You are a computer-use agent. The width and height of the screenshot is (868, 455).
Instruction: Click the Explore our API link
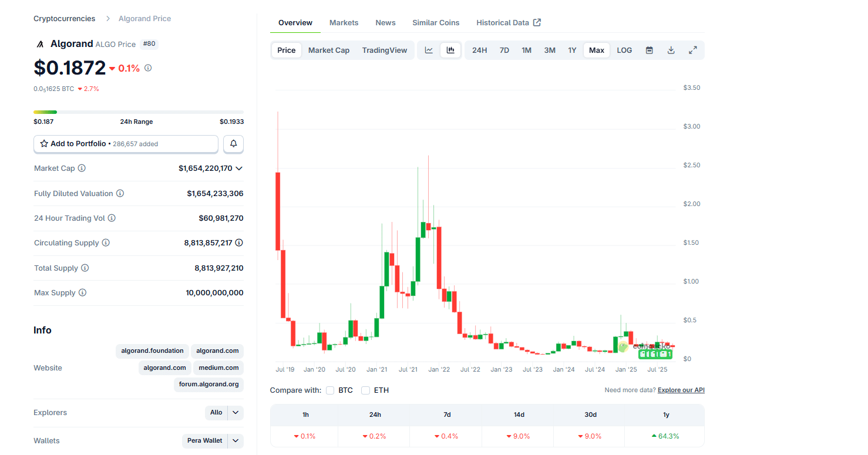681,390
